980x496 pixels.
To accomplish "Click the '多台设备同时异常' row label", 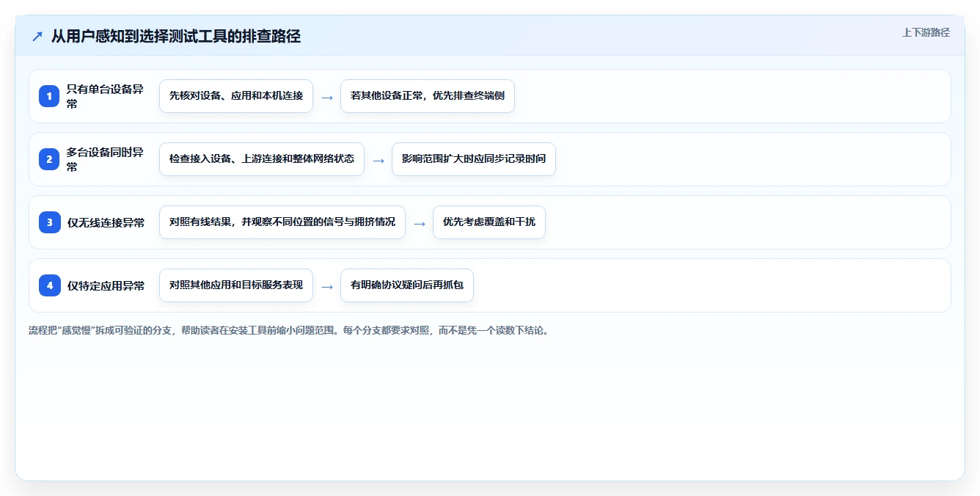I will tap(105, 159).
